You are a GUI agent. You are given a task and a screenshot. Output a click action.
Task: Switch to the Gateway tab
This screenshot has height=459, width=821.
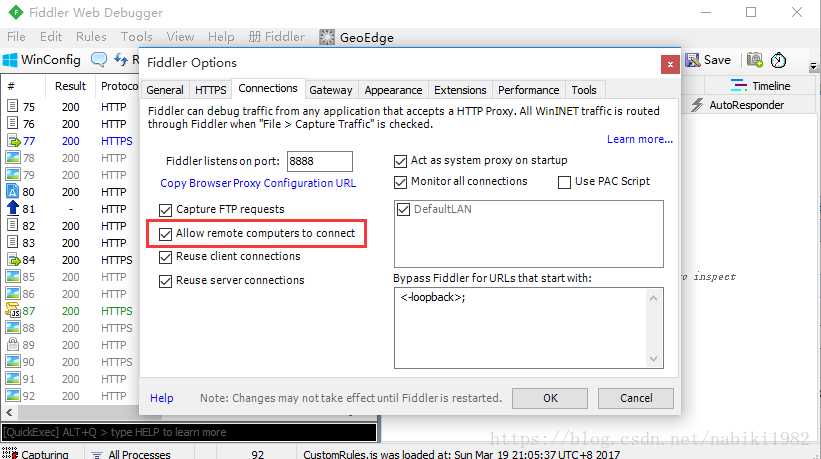[x=330, y=90]
